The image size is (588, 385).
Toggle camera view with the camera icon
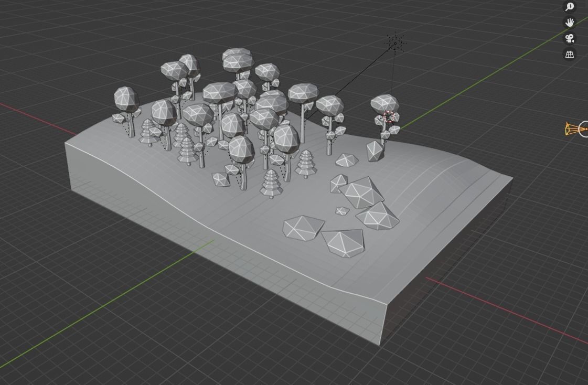570,38
